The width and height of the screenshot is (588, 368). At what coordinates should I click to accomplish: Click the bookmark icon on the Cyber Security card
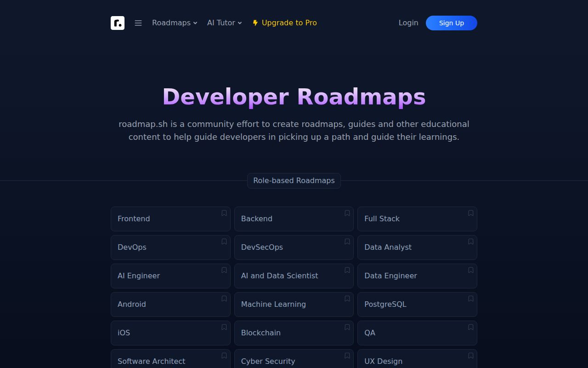tap(347, 355)
